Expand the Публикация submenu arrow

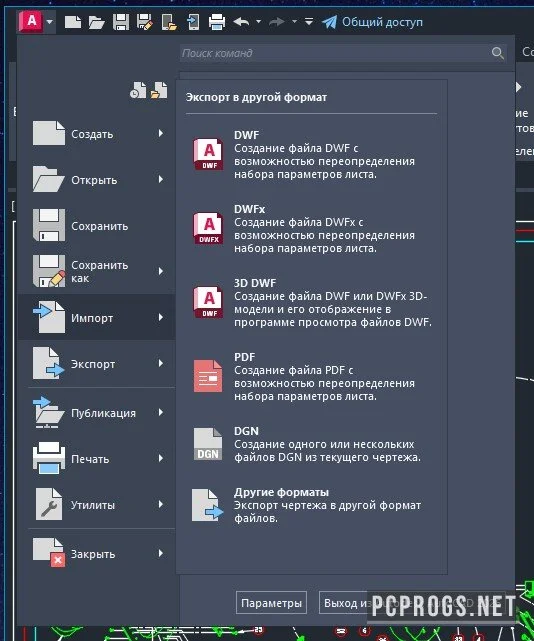click(x=161, y=412)
